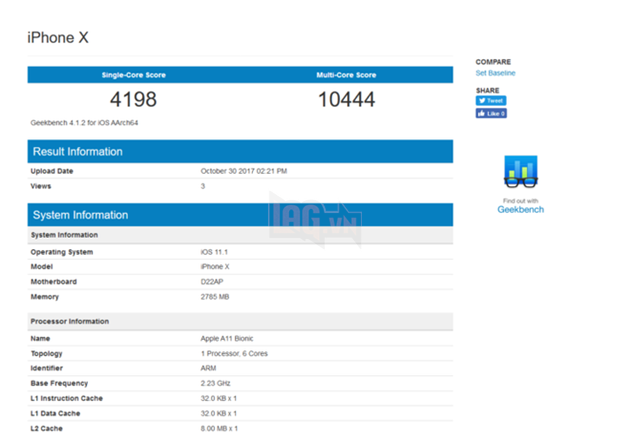Click the L1 Data Cache value

click(x=219, y=413)
